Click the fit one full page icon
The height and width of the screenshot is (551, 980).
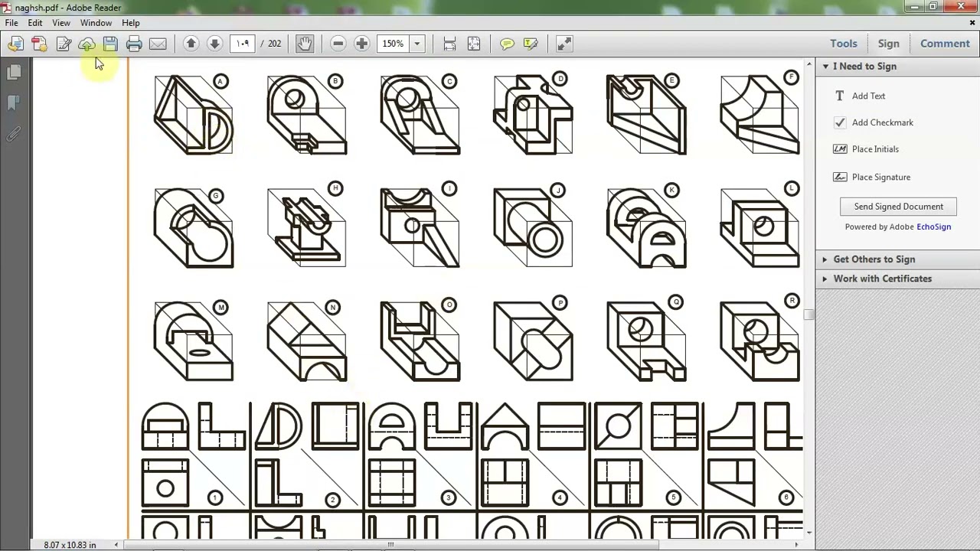[x=474, y=44]
